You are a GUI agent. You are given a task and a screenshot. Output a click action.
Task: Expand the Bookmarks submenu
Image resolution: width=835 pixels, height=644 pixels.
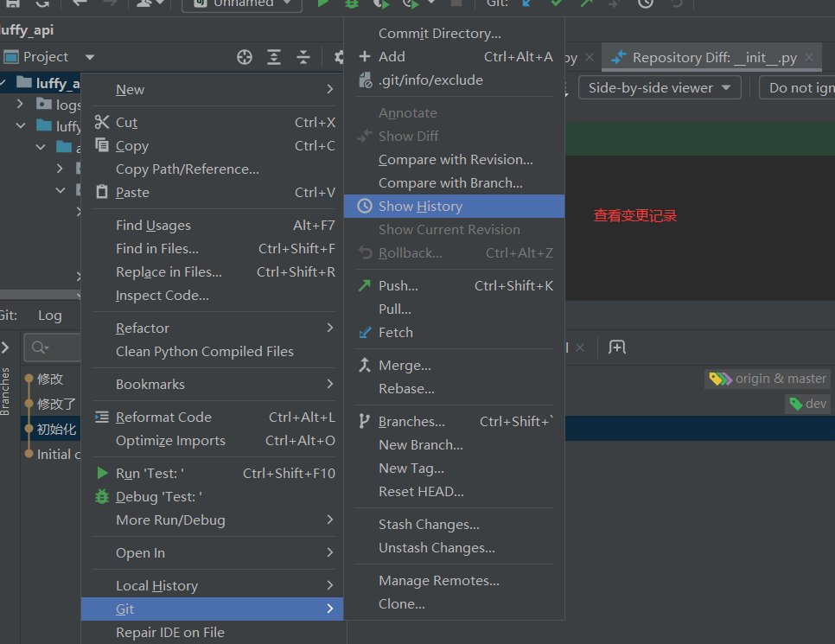(x=213, y=384)
